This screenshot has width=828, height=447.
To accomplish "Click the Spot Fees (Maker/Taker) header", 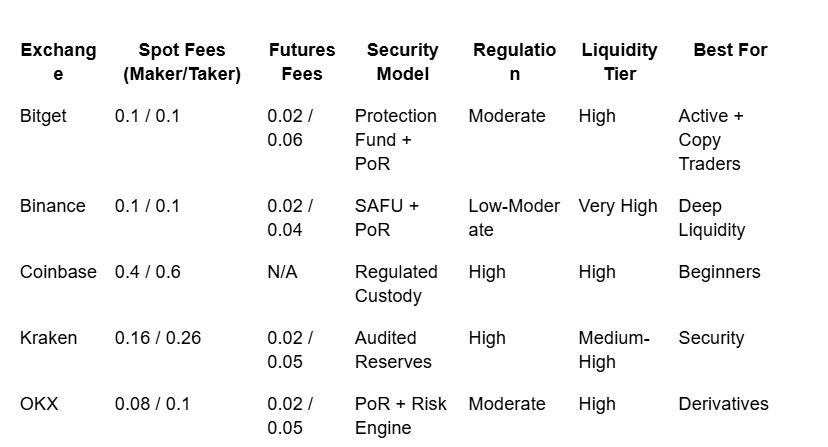I will pyautogui.click(x=182, y=62).
